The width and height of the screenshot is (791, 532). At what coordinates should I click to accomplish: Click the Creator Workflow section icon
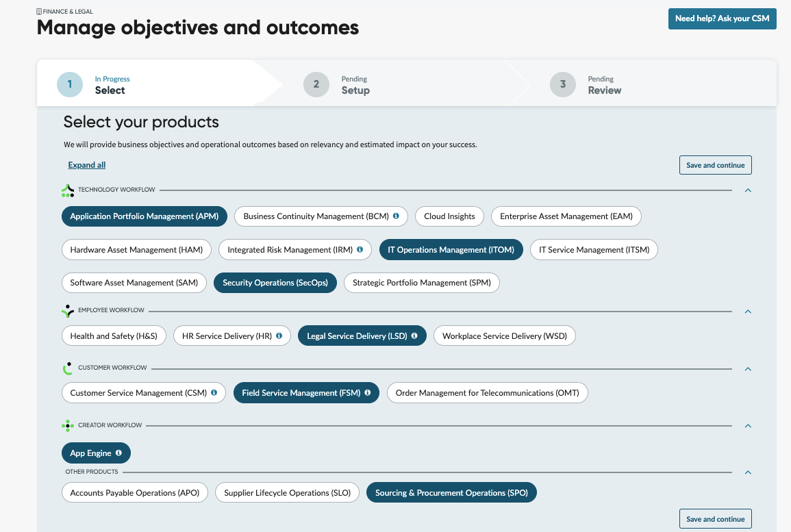(x=68, y=426)
